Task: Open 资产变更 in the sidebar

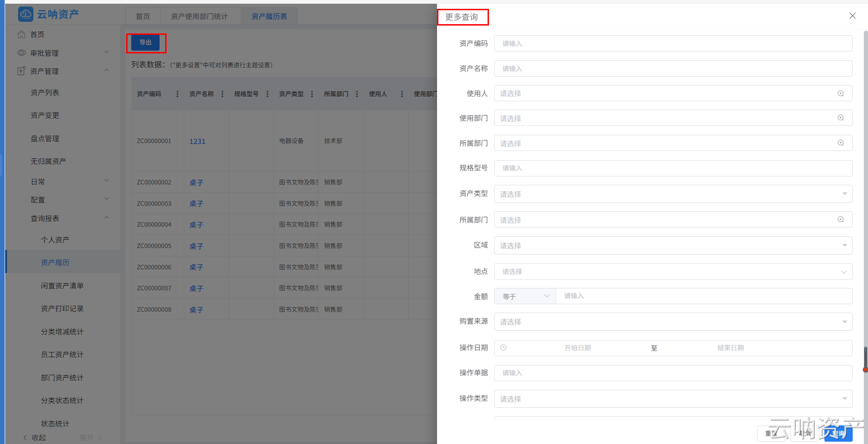Action: (45, 115)
